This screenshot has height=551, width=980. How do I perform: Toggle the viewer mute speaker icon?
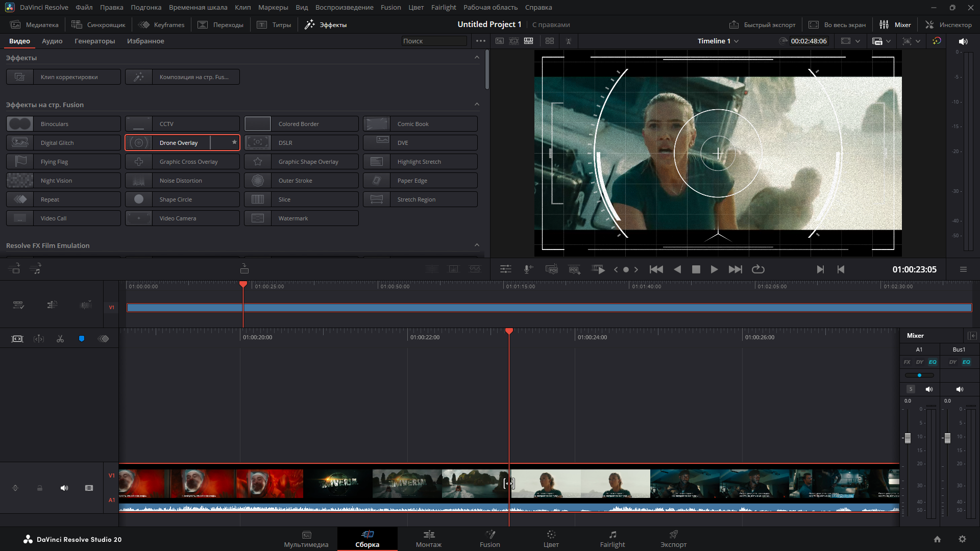coord(963,41)
